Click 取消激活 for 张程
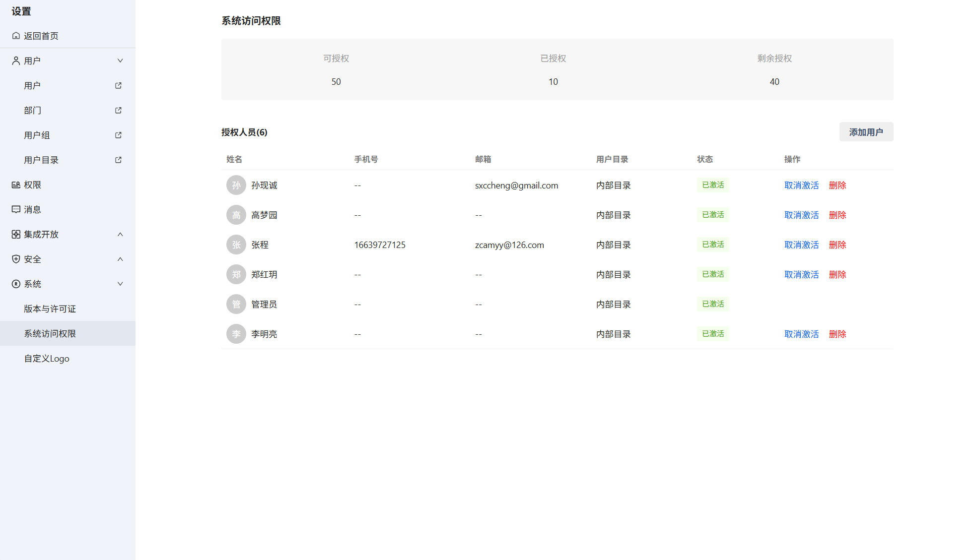This screenshot has width=978, height=560. (x=801, y=245)
